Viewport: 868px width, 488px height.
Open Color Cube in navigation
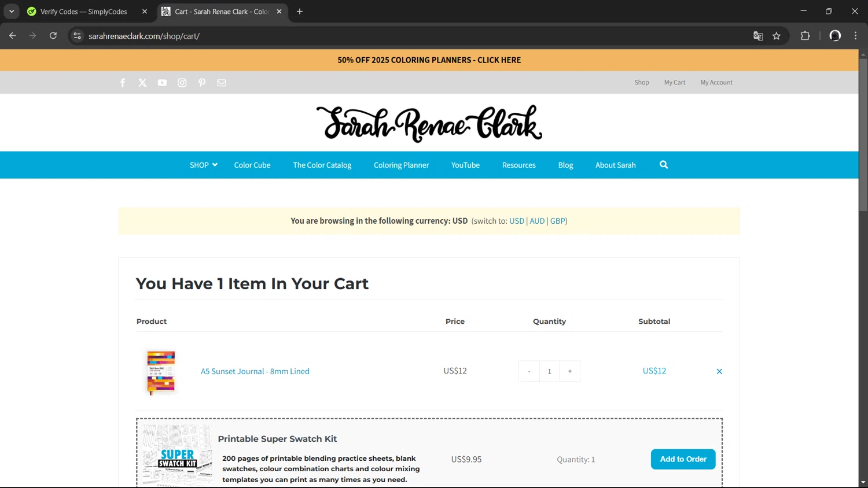point(252,165)
